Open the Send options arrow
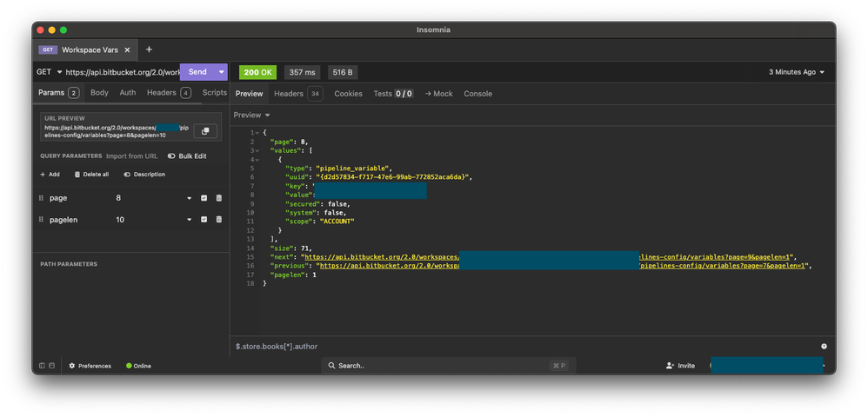 [222, 72]
